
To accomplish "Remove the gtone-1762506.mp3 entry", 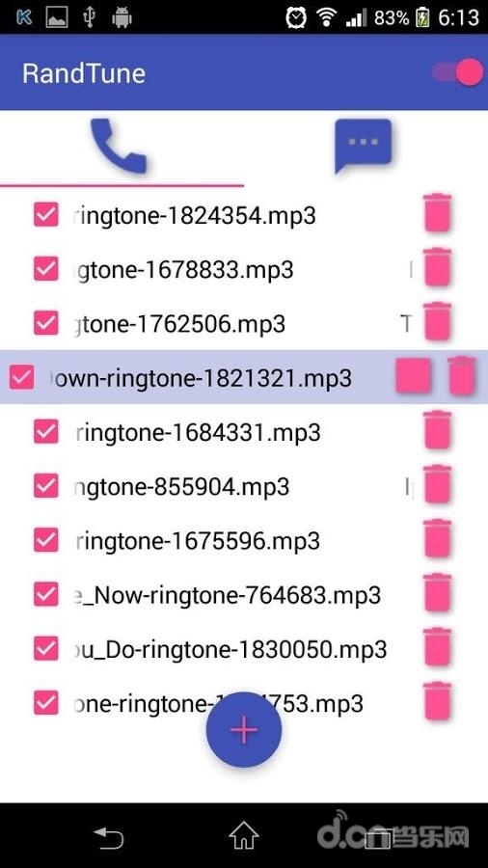I will pos(438,321).
